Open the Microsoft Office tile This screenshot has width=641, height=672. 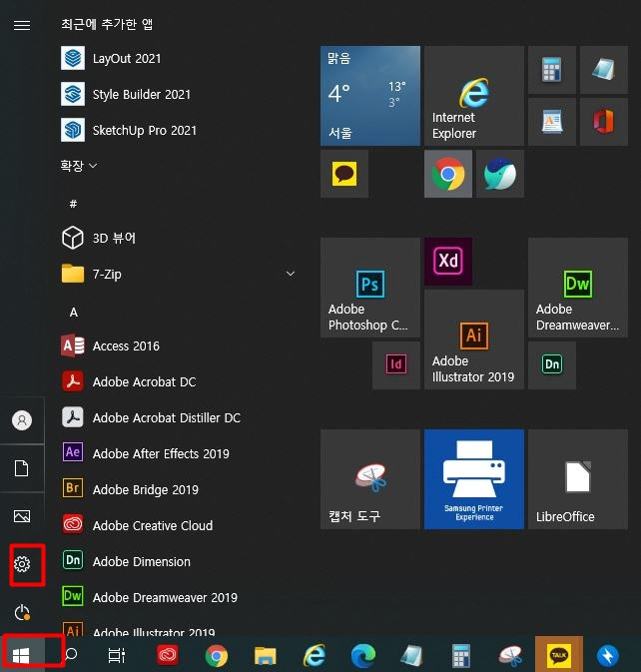coord(604,122)
